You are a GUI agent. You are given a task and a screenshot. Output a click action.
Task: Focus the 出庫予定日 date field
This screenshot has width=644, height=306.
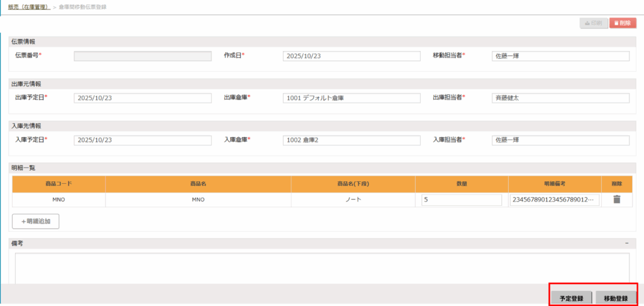pos(142,98)
